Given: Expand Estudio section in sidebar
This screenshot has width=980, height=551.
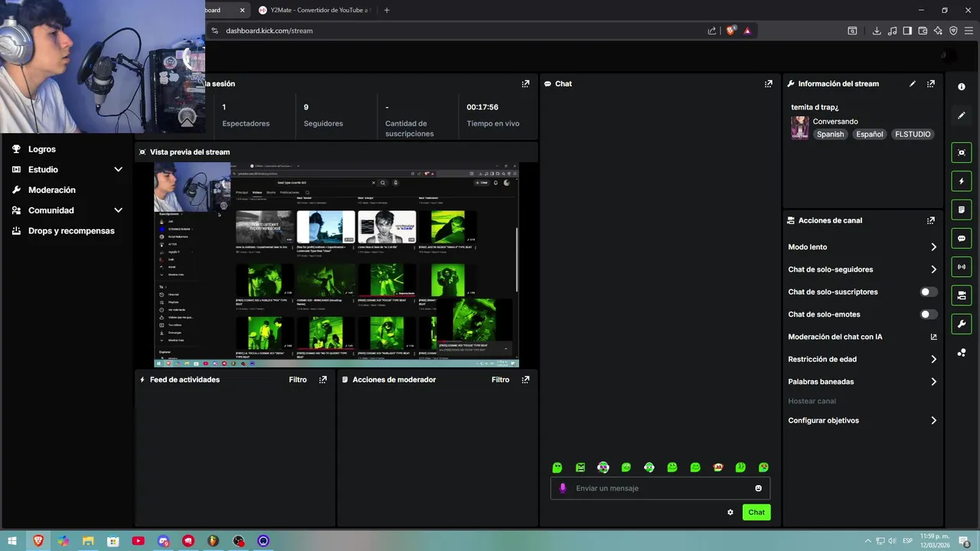Looking at the screenshot, I should click(118, 170).
